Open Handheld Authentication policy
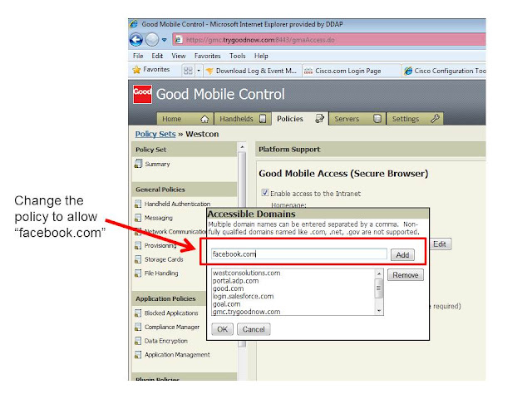 (x=177, y=204)
